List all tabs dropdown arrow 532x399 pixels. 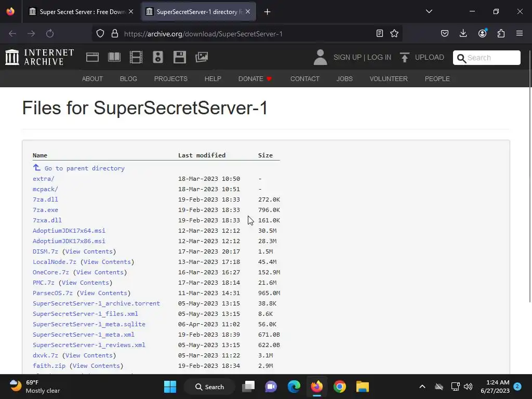tap(429, 11)
